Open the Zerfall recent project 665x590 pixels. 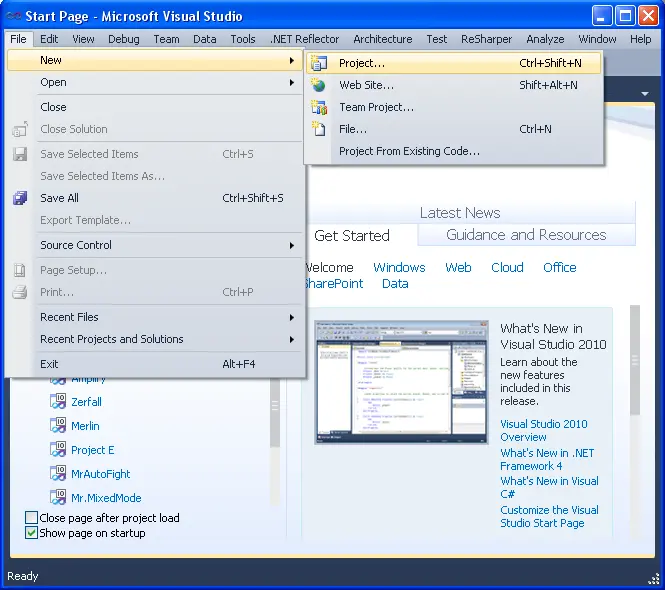coord(87,402)
